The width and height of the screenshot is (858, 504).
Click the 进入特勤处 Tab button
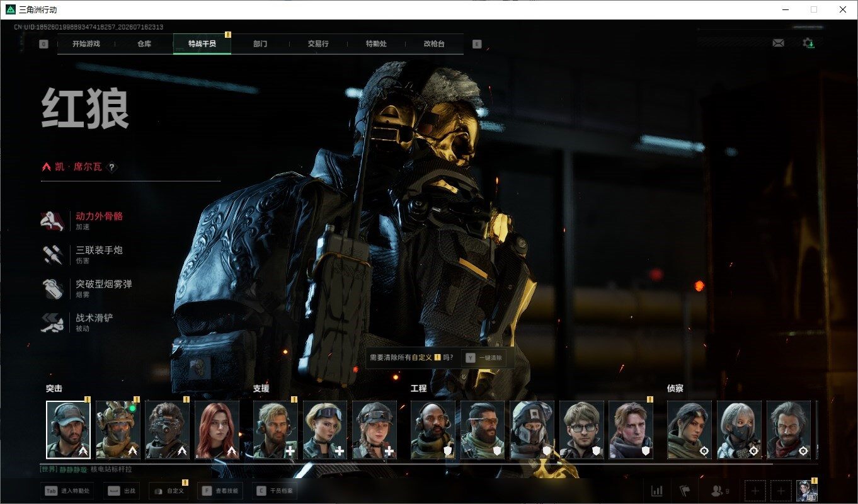(x=67, y=491)
